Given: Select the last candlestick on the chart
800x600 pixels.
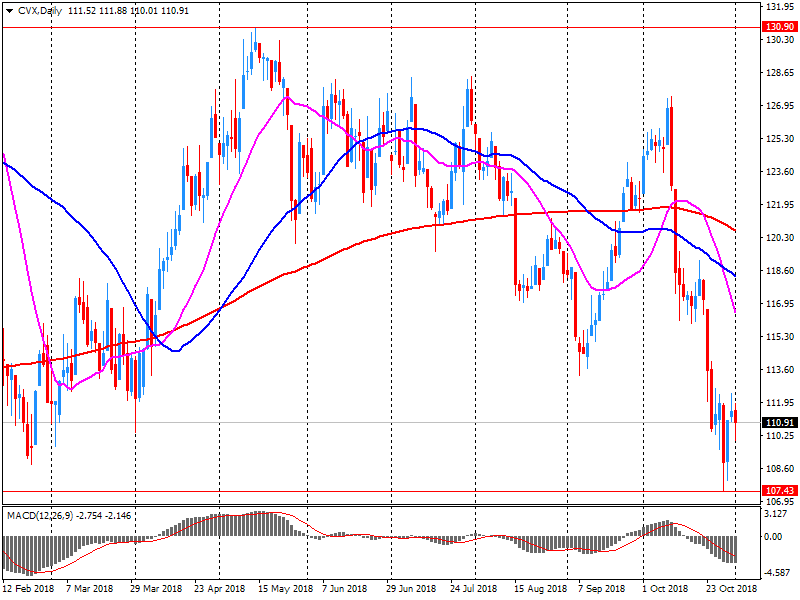Looking at the screenshot, I should pyautogui.click(x=736, y=416).
